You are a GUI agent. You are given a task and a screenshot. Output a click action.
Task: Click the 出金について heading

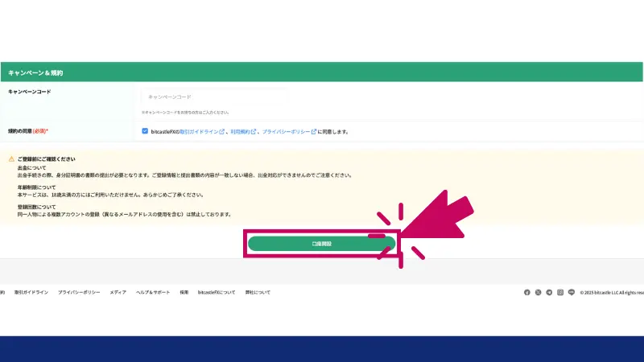[31, 168]
